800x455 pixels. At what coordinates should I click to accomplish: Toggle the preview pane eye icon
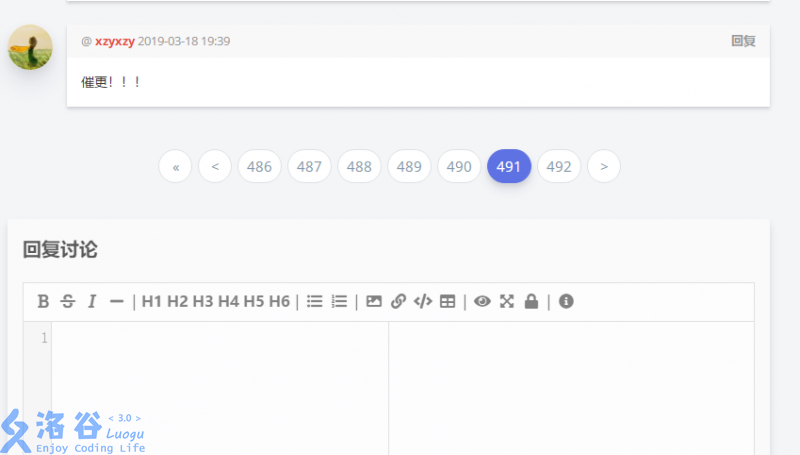[x=482, y=301]
